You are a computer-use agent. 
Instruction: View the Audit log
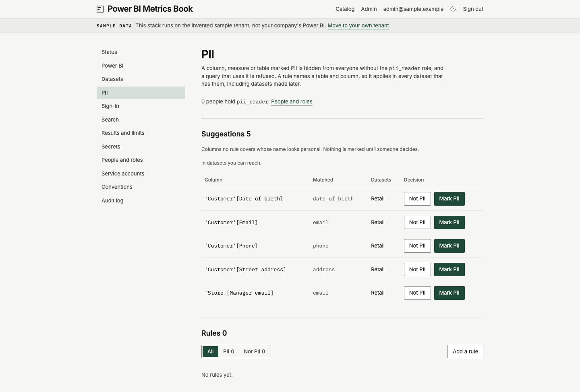coord(141,200)
